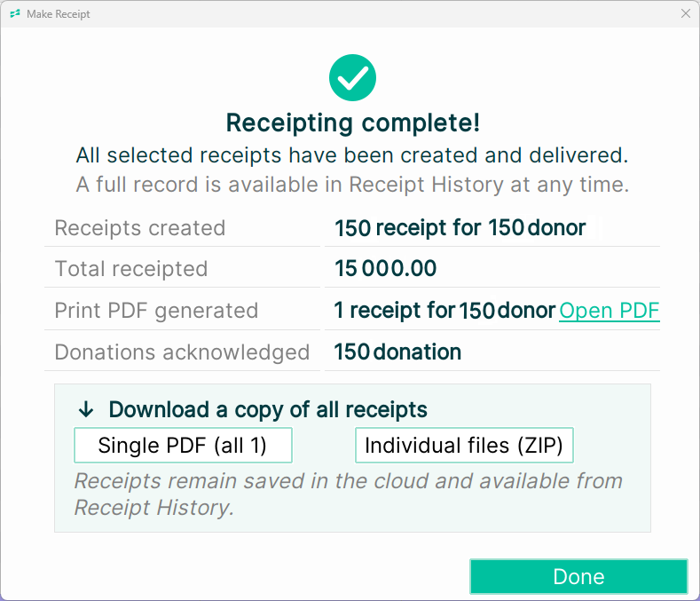Click the 'Make Receipt' window title text

pyautogui.click(x=58, y=14)
